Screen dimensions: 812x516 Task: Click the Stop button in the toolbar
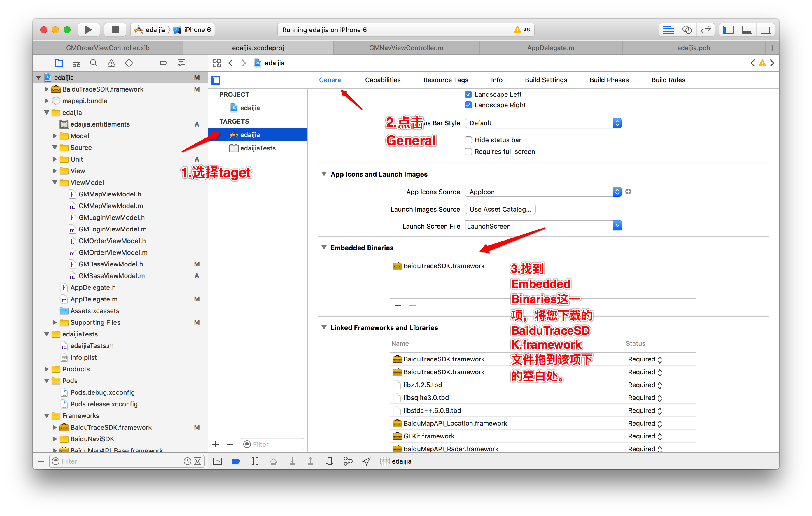[115, 29]
